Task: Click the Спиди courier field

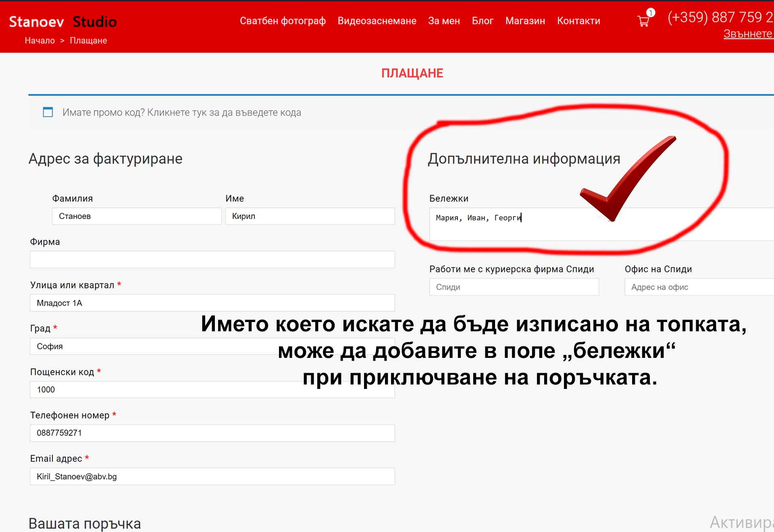Action: pos(514,287)
